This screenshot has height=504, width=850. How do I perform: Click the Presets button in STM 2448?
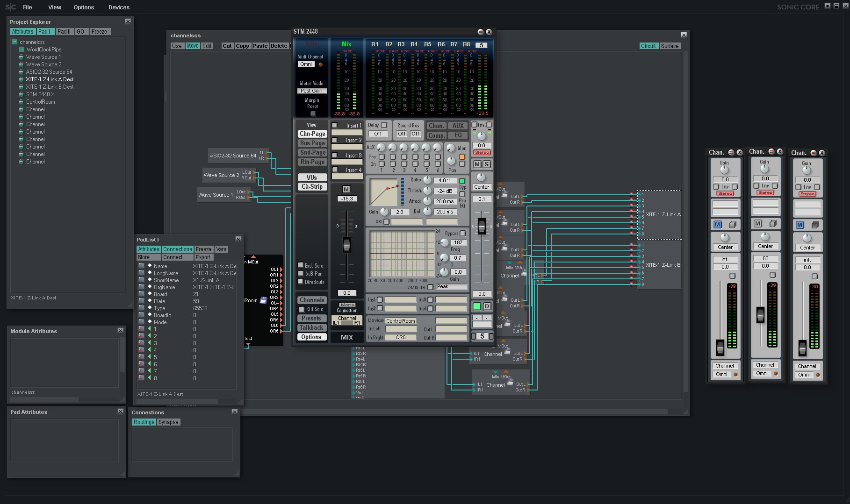[x=311, y=319]
